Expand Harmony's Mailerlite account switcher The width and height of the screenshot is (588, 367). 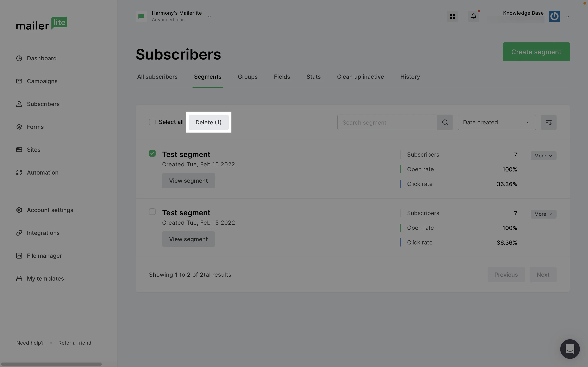click(209, 16)
